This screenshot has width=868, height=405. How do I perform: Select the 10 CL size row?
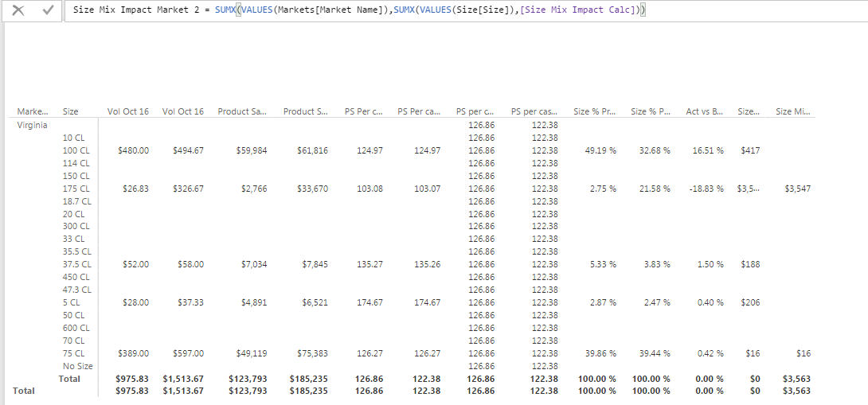[x=73, y=138]
